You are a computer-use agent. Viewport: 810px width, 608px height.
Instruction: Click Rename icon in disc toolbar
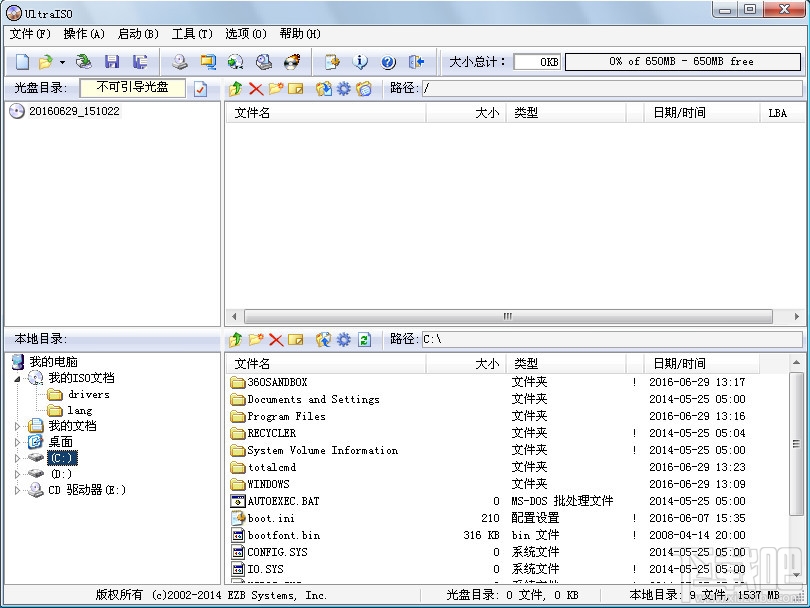[x=295, y=88]
